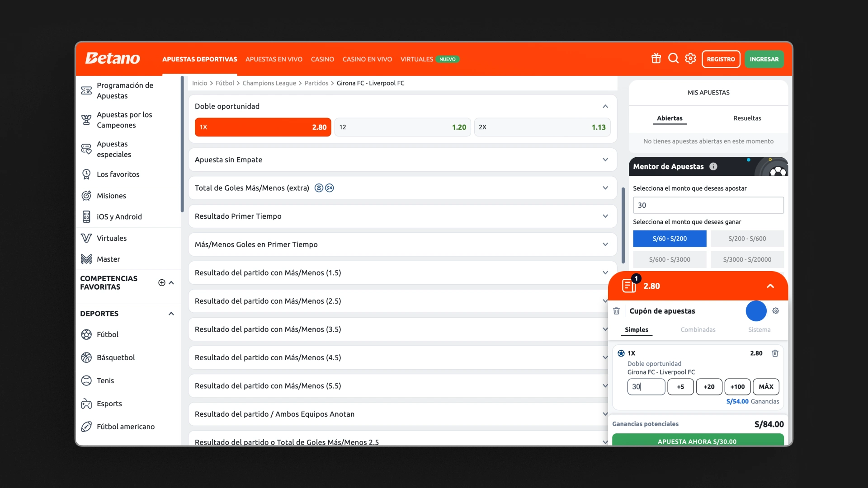Open the CASINO EN VIVO tab
868x488 pixels.
coord(367,59)
